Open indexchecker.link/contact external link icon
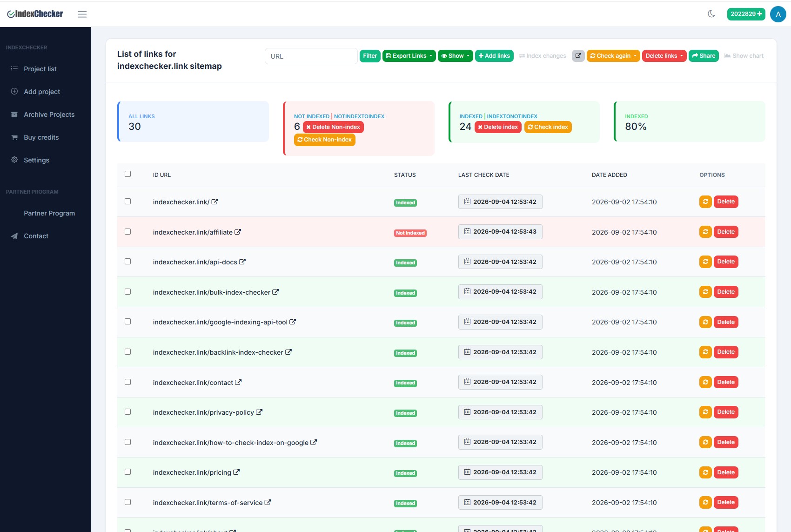This screenshot has height=532, width=791. tap(238, 382)
